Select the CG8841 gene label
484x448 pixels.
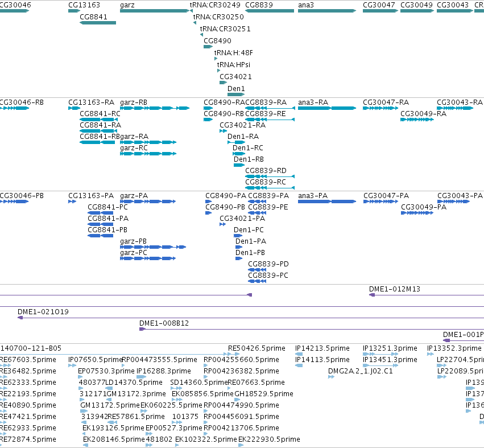(93, 17)
